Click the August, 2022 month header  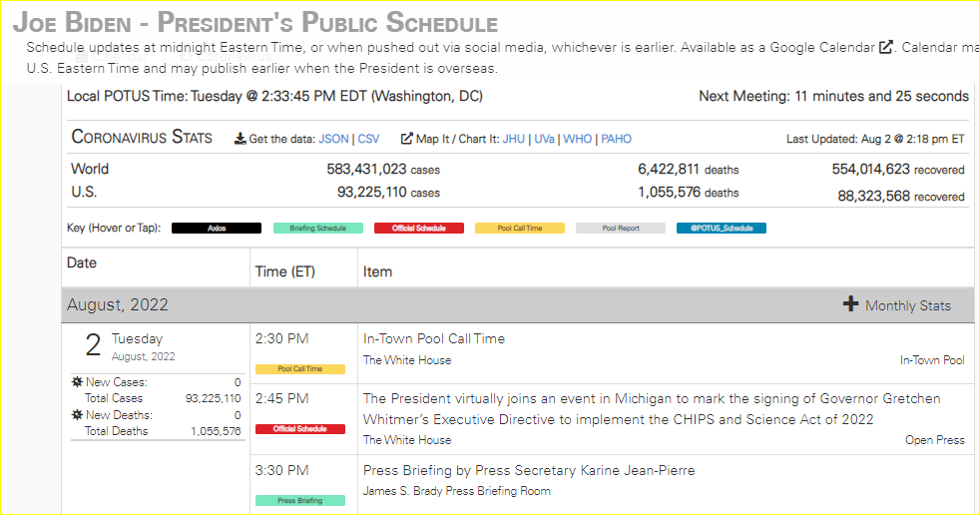coord(118,304)
